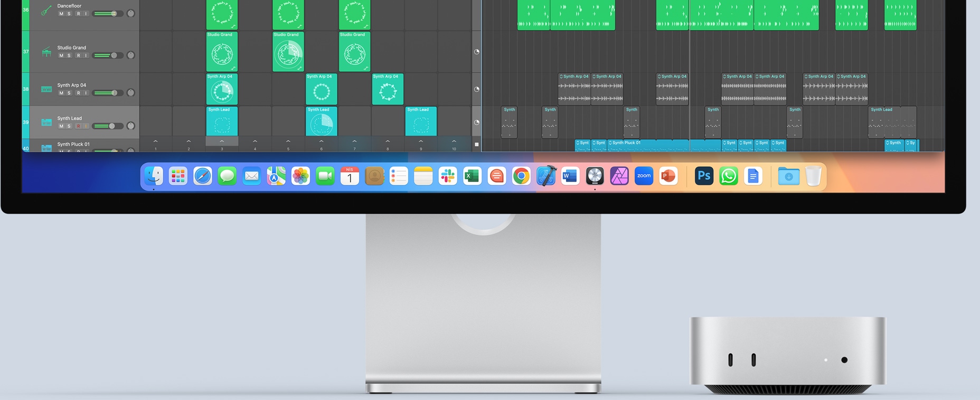Trigger the Synth Arp 04 cell in scene 6
The width and height of the screenshot is (980, 400).
322,89
